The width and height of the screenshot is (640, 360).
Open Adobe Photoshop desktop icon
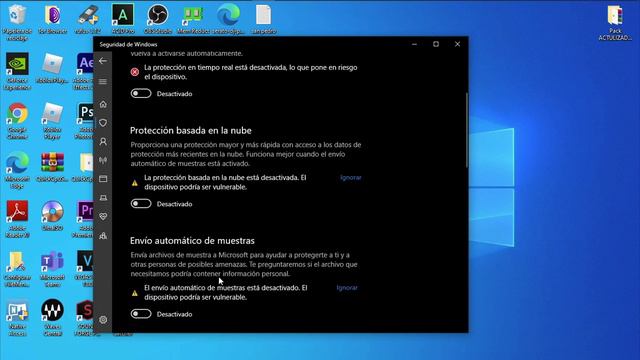click(85, 121)
